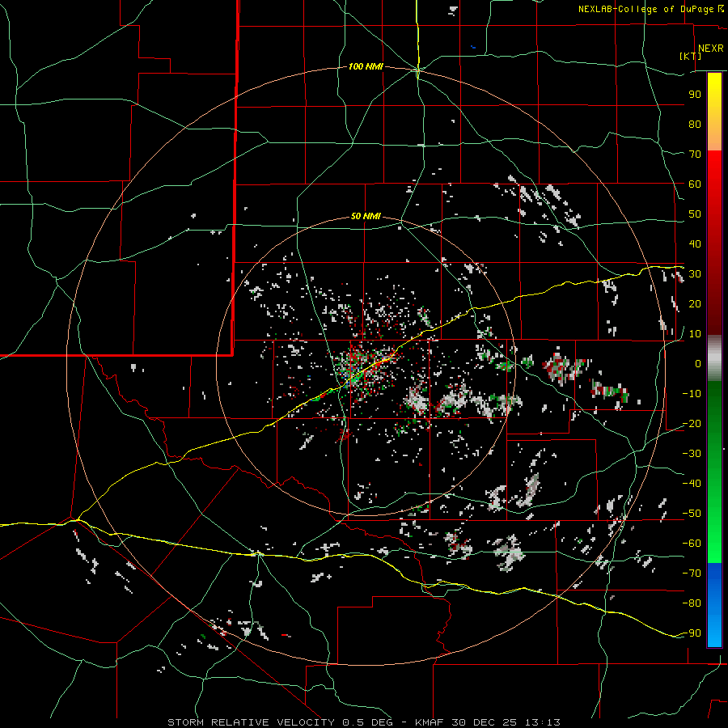The height and width of the screenshot is (728, 728).
Task: Select the red segment of the velocity color bar
Action: point(714,243)
